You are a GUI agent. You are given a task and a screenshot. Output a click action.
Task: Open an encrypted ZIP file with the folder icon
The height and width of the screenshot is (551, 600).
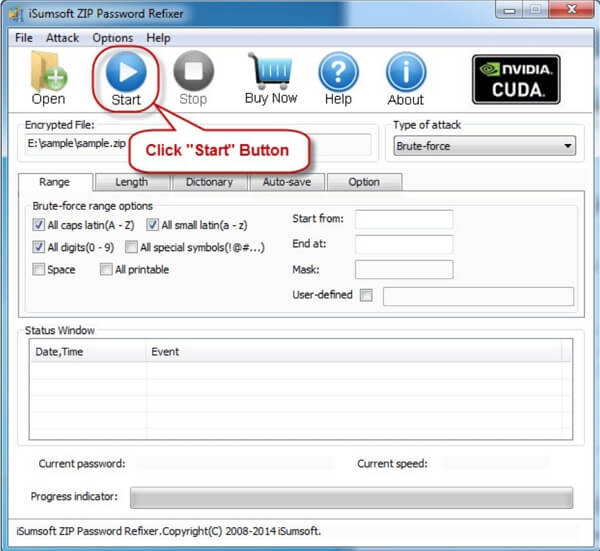(x=49, y=78)
